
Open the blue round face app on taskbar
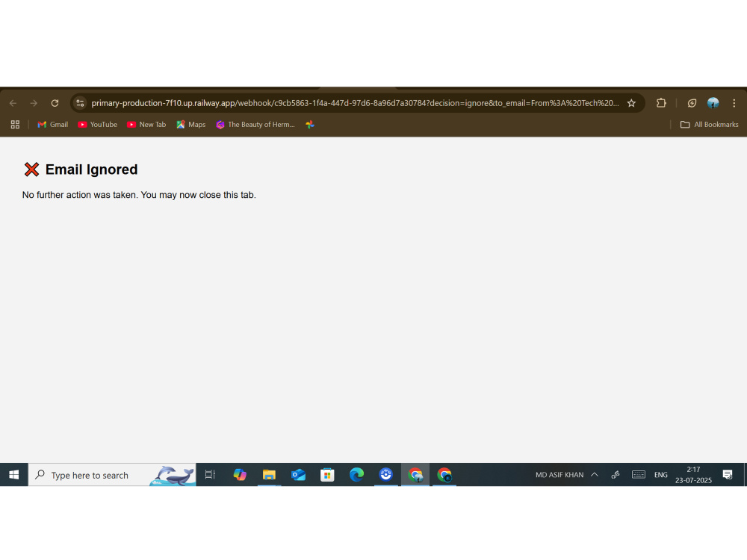point(386,475)
